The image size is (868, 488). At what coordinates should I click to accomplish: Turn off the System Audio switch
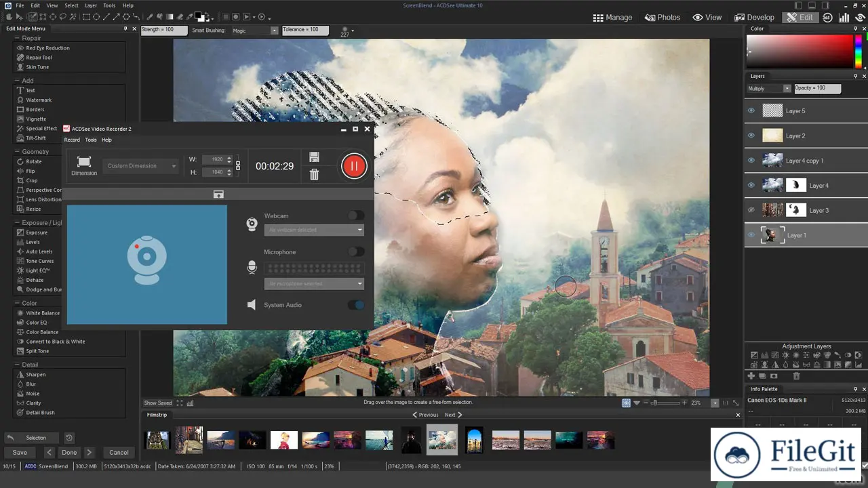pyautogui.click(x=356, y=305)
